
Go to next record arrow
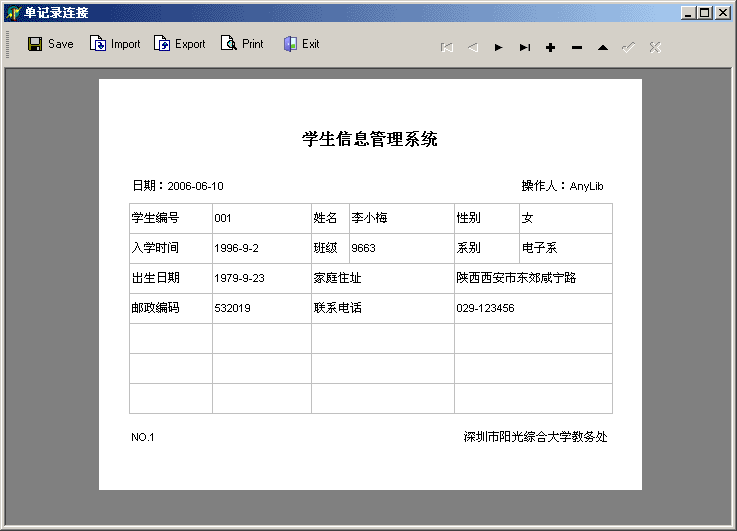tap(499, 47)
